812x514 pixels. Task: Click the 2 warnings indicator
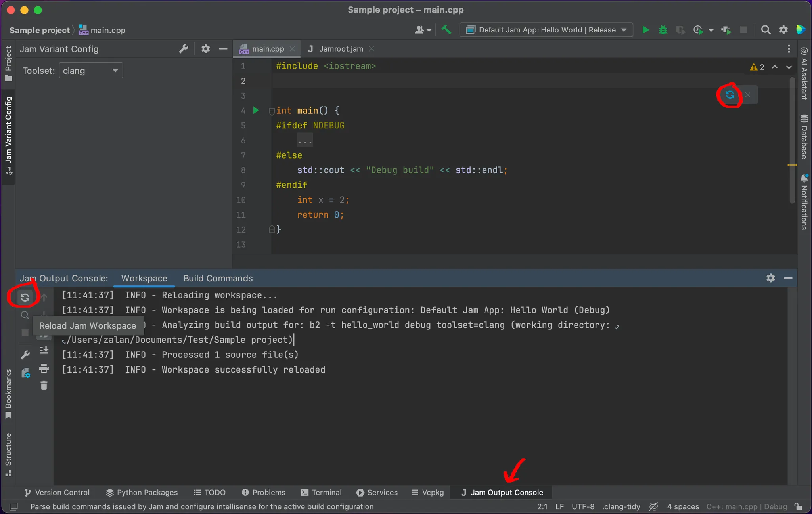(757, 67)
